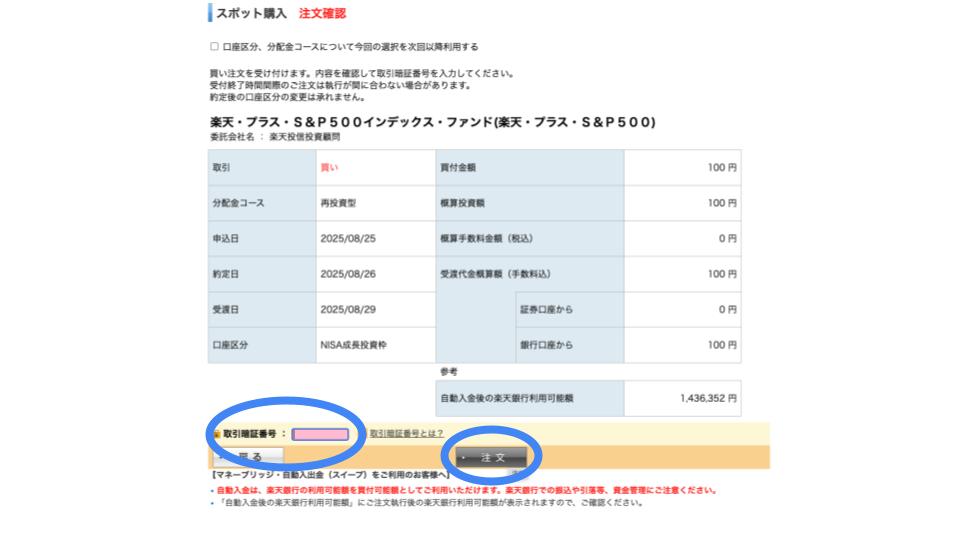Select the fund name 楽天・プラス・S&P500インデックス・ファンド heading
Image resolution: width=960 pixels, height=540 pixels.
[433, 122]
